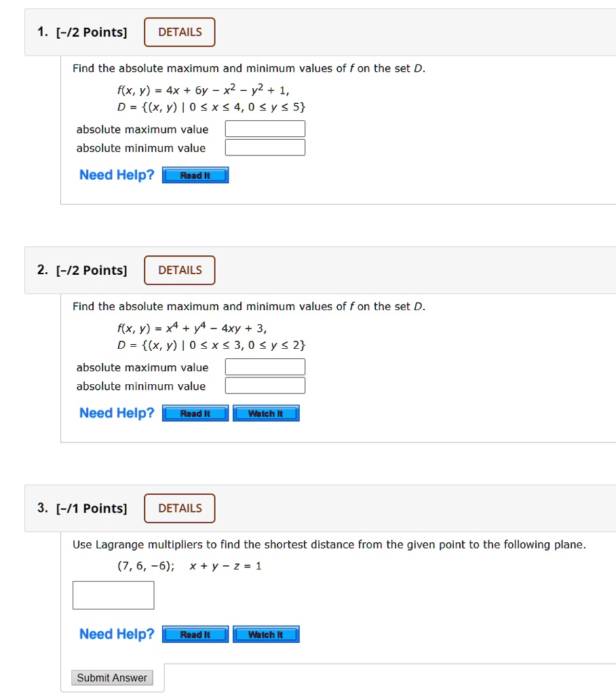Select absolute minimum value field in question 2

pyautogui.click(x=265, y=385)
